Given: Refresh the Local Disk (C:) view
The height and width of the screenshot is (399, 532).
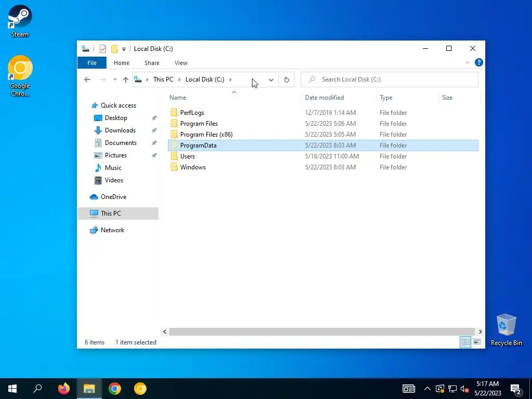Looking at the screenshot, I should 287,79.
